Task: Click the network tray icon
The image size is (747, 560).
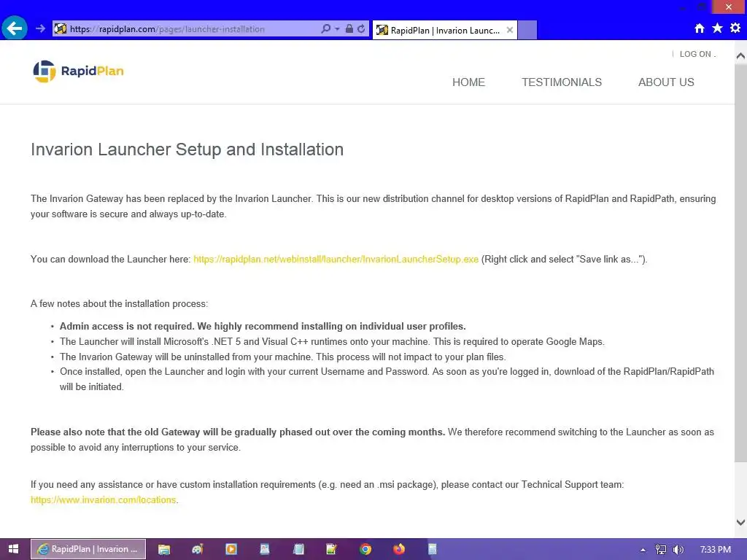Action: (660, 550)
